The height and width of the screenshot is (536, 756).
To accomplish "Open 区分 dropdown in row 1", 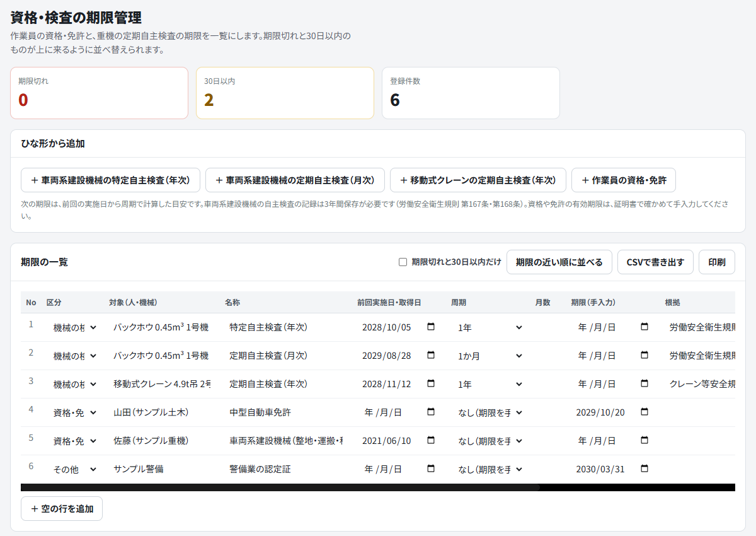I will (75, 327).
